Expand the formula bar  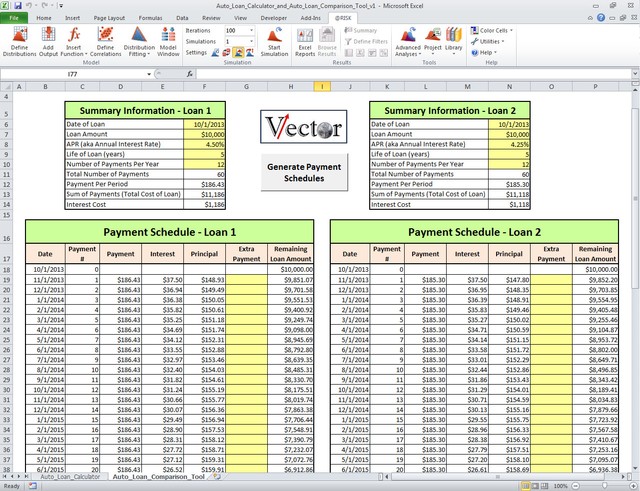635,74
